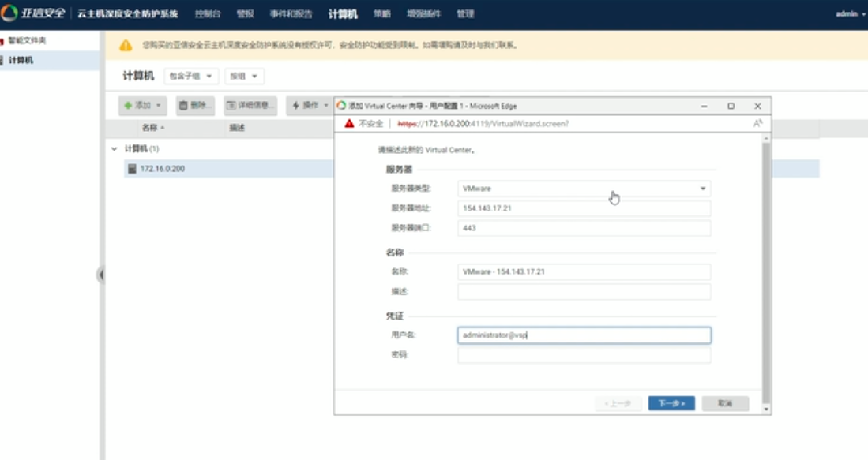Open the 操作 actions dropdown

pyautogui.click(x=310, y=105)
